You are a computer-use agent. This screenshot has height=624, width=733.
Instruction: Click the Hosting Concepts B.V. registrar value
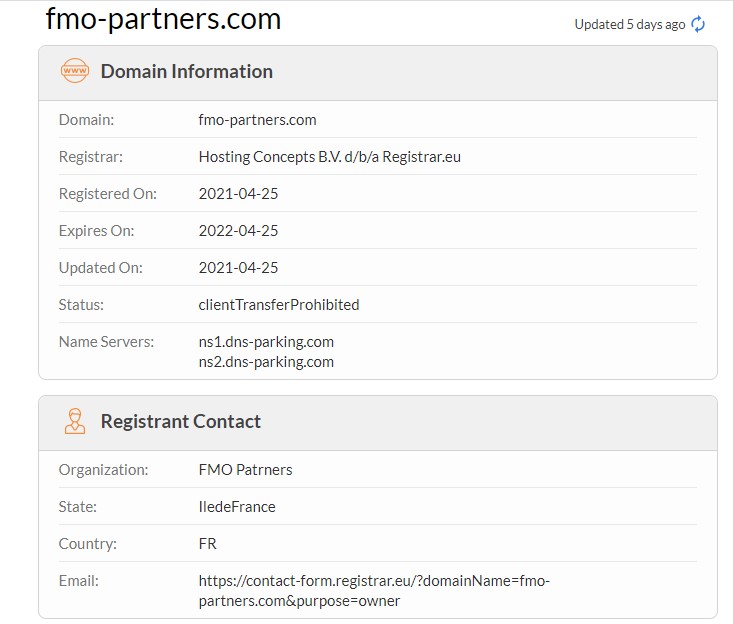coord(329,157)
